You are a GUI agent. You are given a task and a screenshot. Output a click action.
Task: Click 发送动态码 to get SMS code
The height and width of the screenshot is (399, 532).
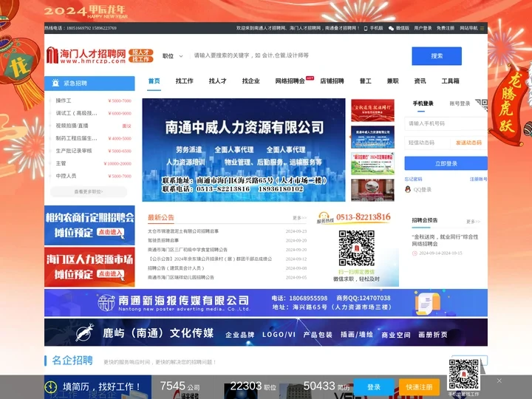pyautogui.click(x=468, y=143)
